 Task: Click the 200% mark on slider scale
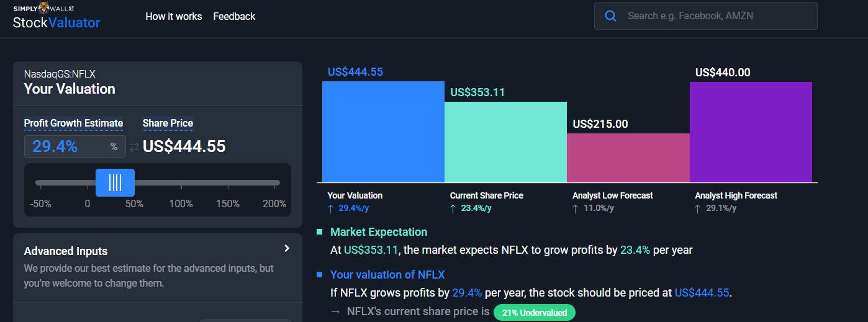(274, 204)
